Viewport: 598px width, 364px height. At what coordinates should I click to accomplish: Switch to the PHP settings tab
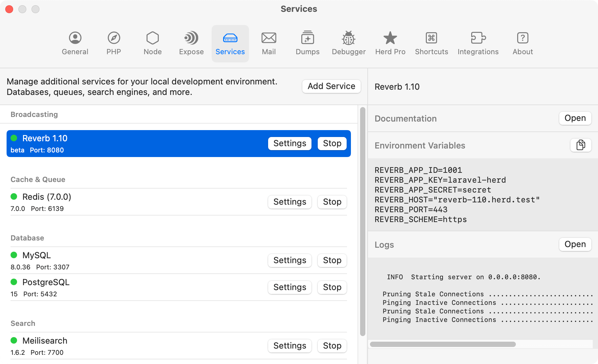[114, 43]
